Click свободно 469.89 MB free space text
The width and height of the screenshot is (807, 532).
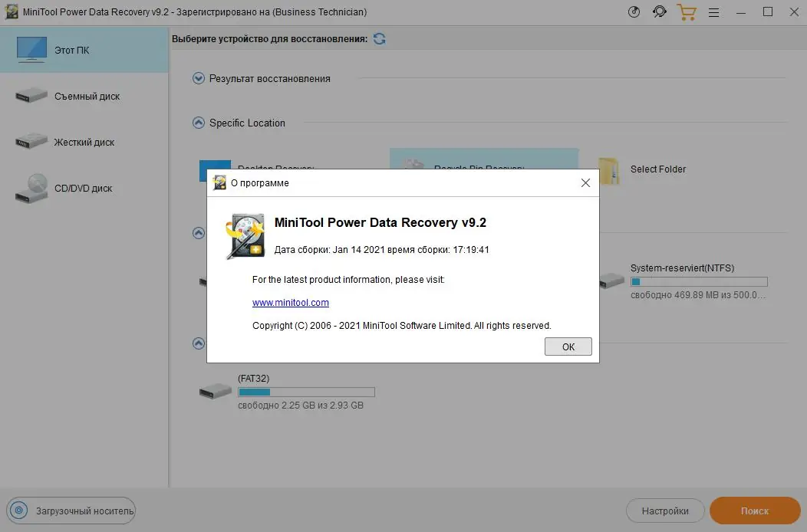(698, 295)
